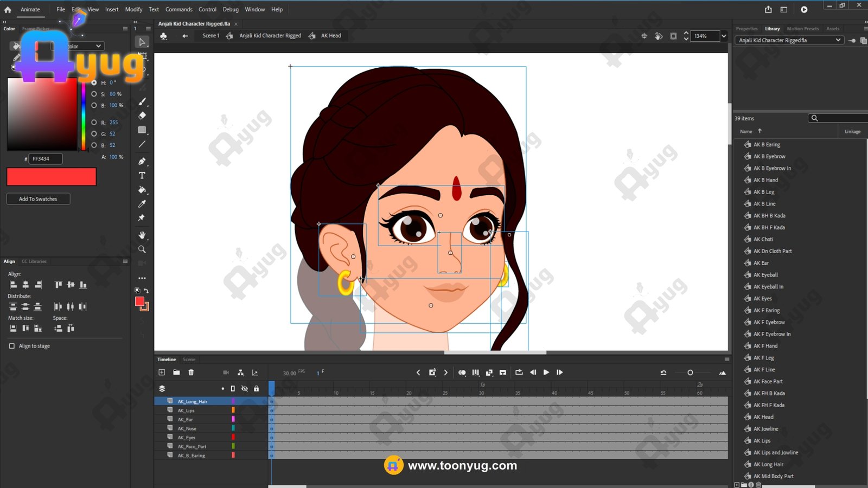The width and height of the screenshot is (868, 488).
Task: Open the stage zoom percentage dropdown
Action: 724,36
